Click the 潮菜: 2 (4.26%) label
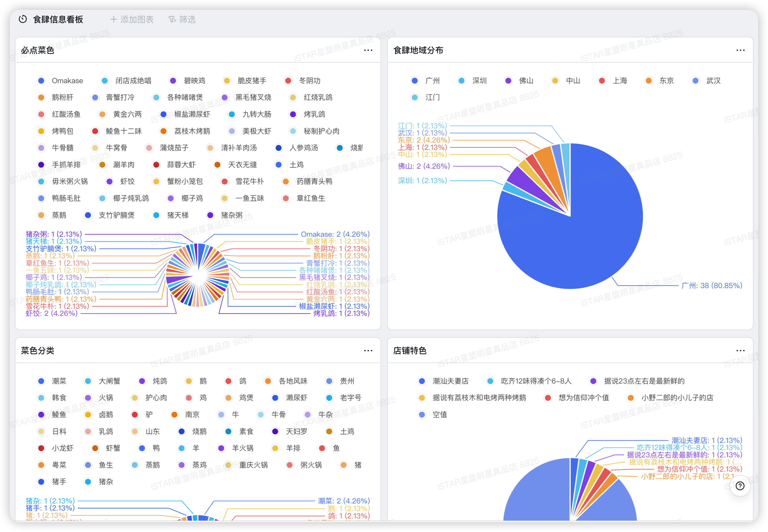Viewport: 768px width, 532px height. (x=344, y=501)
